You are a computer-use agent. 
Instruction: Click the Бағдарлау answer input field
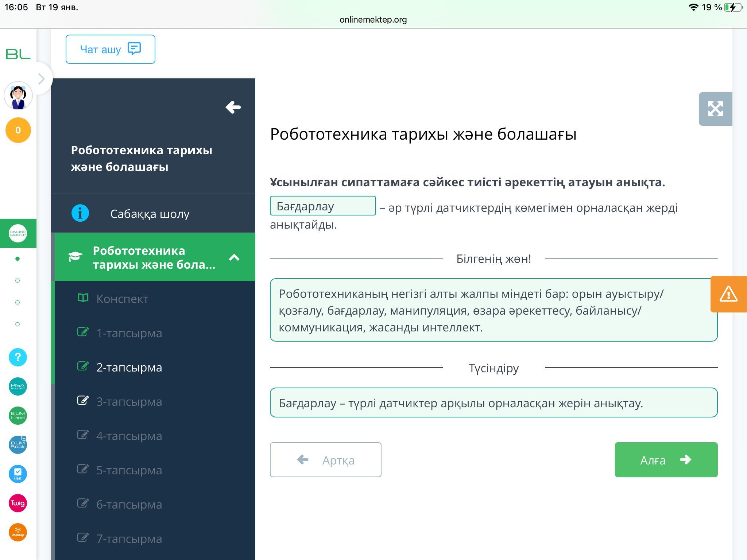point(322,206)
